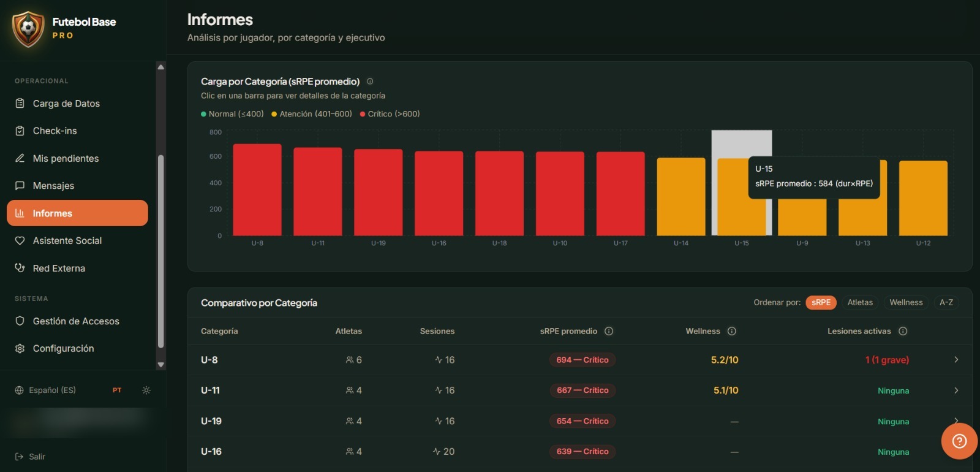The width and height of the screenshot is (980, 472).
Task: Click the sidebar scrollbar thumb
Action: tap(160, 251)
